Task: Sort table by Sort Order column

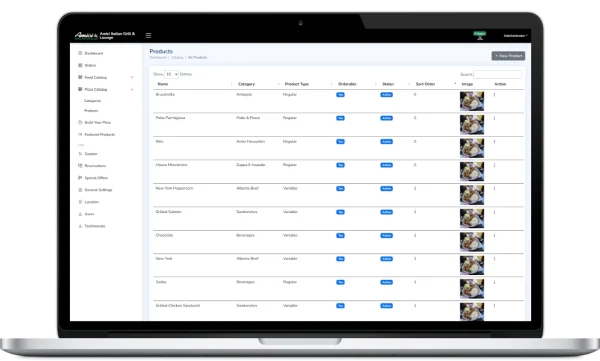Action: point(426,84)
